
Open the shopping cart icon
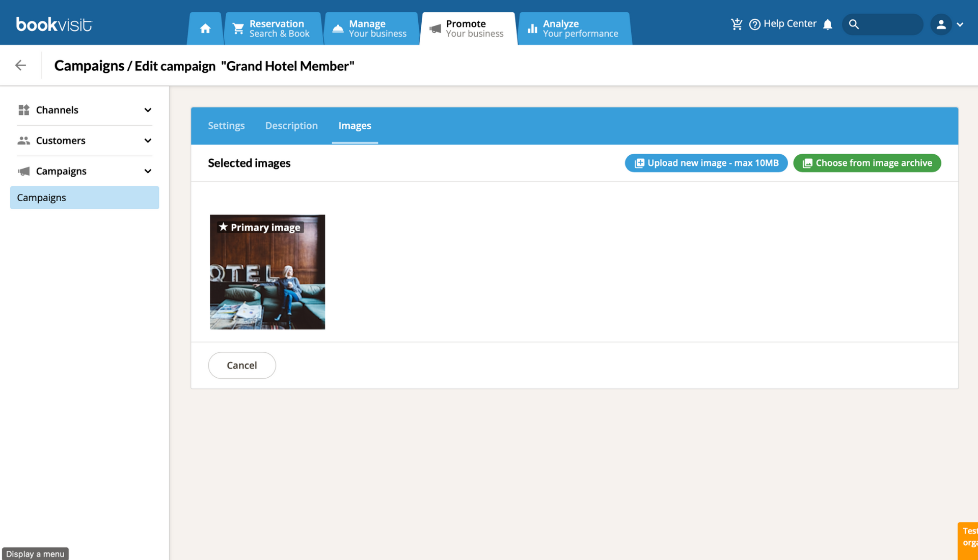click(737, 24)
